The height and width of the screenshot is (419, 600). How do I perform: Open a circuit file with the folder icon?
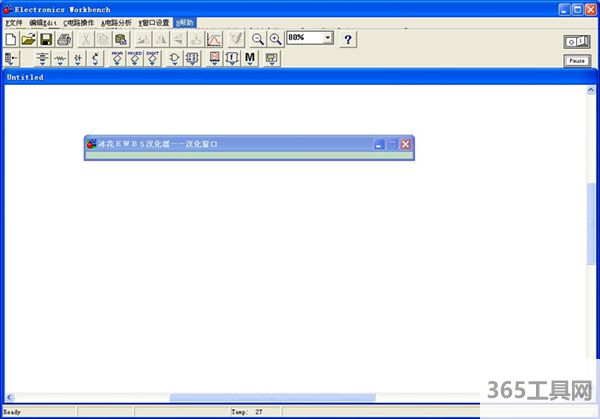pos(29,39)
